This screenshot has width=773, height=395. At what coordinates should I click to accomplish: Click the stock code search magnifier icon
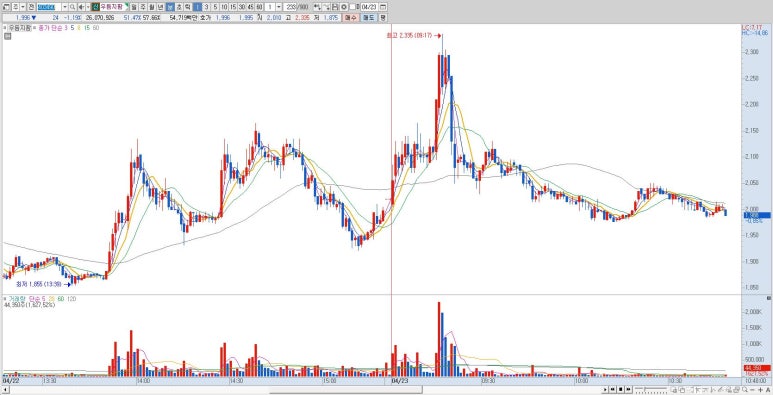click(x=72, y=7)
